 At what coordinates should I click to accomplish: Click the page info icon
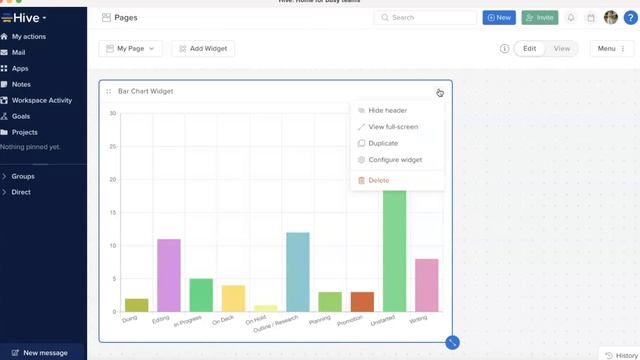[x=504, y=49]
